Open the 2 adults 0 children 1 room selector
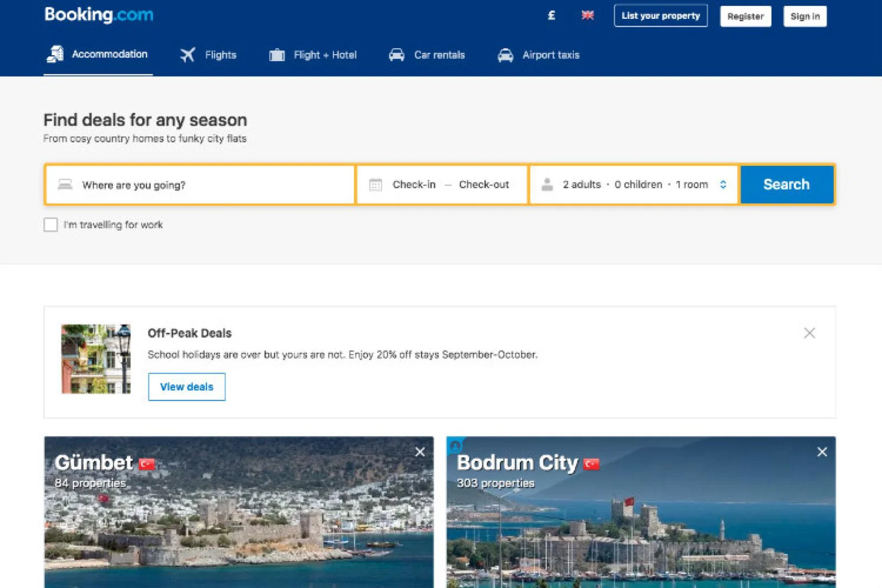 coord(634,185)
